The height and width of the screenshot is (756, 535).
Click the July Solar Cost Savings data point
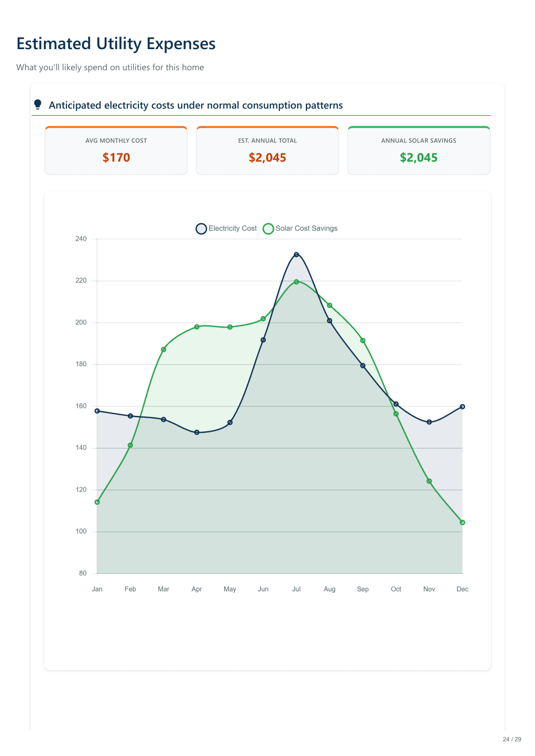pyautogui.click(x=296, y=282)
